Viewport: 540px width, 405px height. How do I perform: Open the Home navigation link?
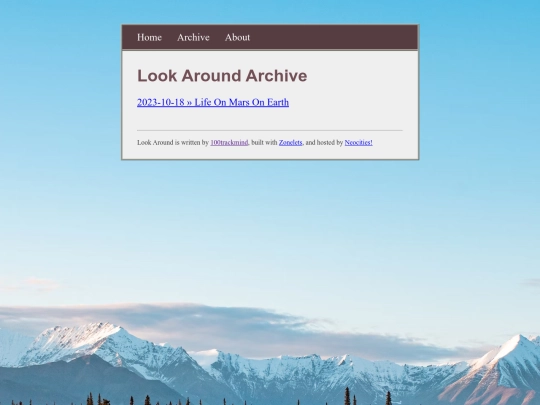(x=149, y=37)
